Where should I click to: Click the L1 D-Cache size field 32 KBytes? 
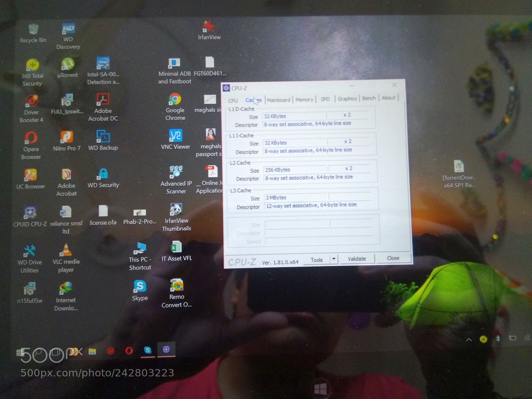pyautogui.click(x=295, y=116)
